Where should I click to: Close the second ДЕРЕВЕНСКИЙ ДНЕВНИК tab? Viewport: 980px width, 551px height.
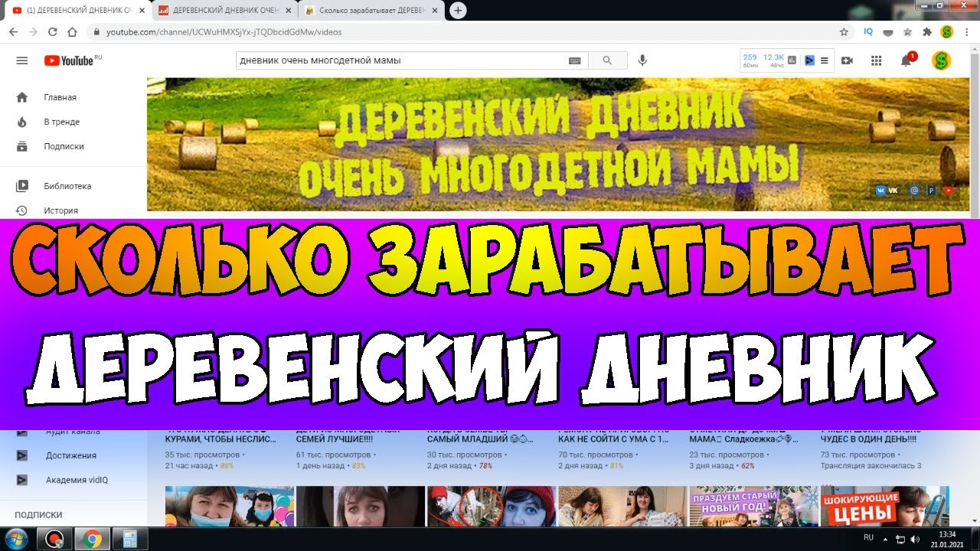(287, 11)
